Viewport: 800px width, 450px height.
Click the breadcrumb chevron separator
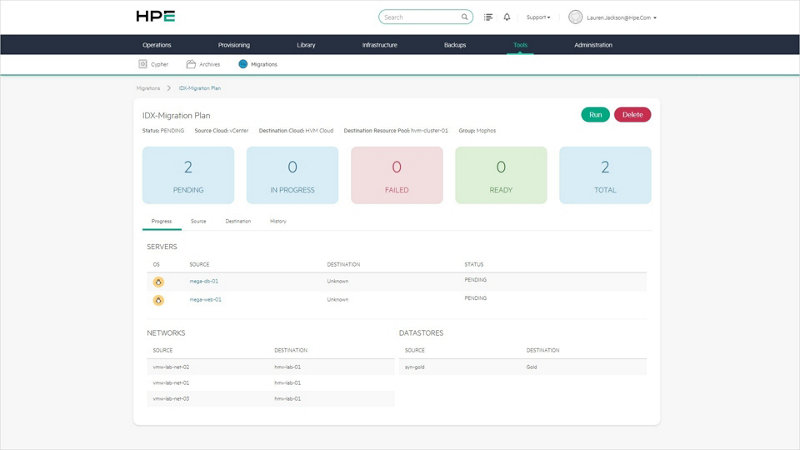click(169, 88)
